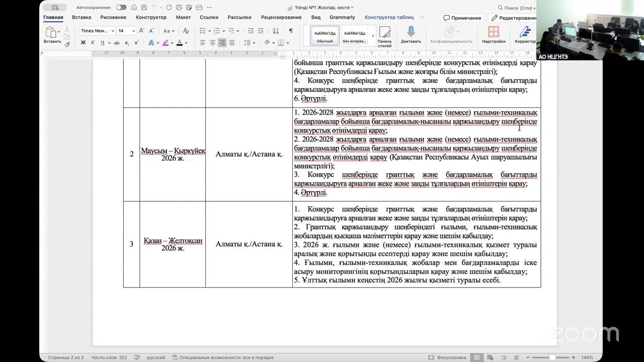Toggle subscript x₂ formatting
The width and height of the screenshot is (644, 362).
[127, 43]
